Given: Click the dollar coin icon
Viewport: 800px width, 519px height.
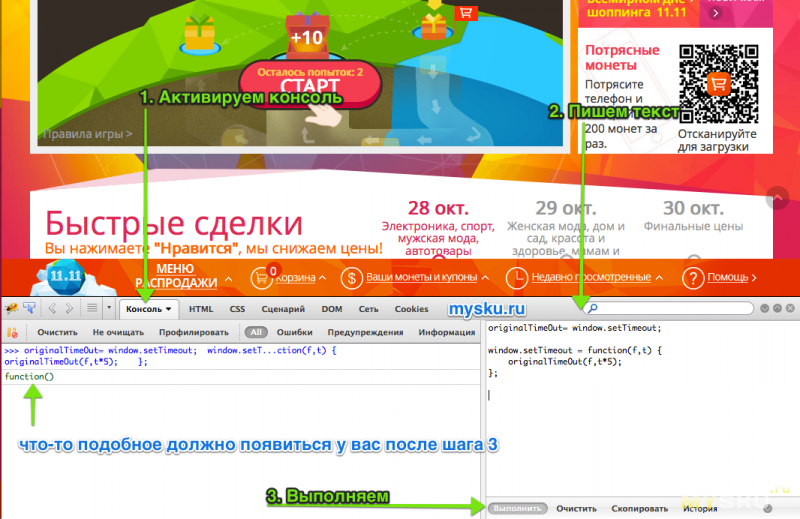Looking at the screenshot, I should [x=352, y=279].
